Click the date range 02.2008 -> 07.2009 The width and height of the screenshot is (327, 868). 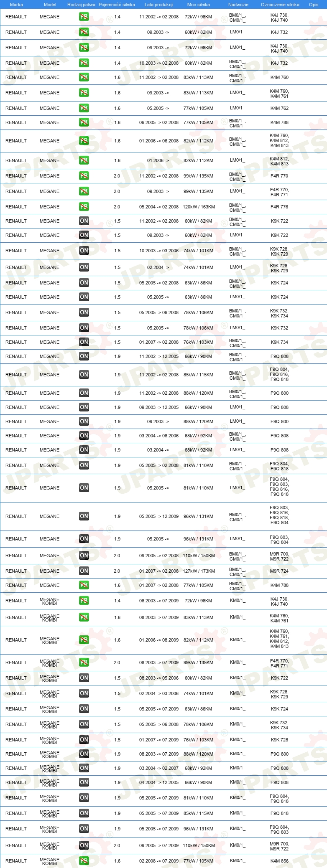tap(159, 861)
